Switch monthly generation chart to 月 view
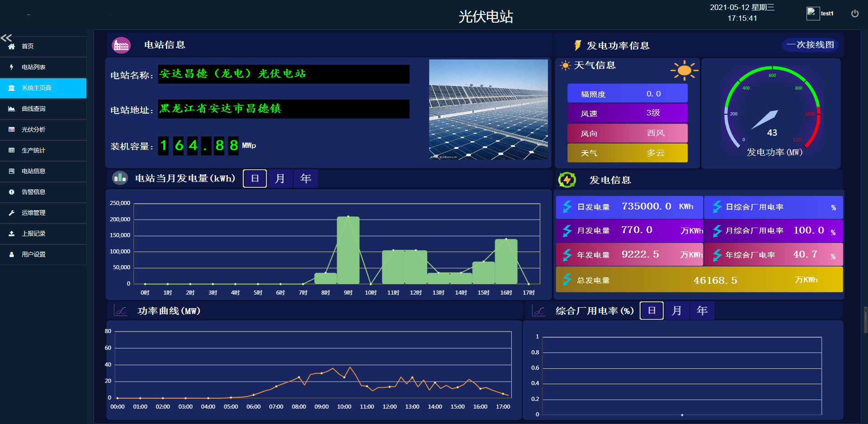Image resolution: width=868 pixels, height=424 pixels. [x=280, y=178]
